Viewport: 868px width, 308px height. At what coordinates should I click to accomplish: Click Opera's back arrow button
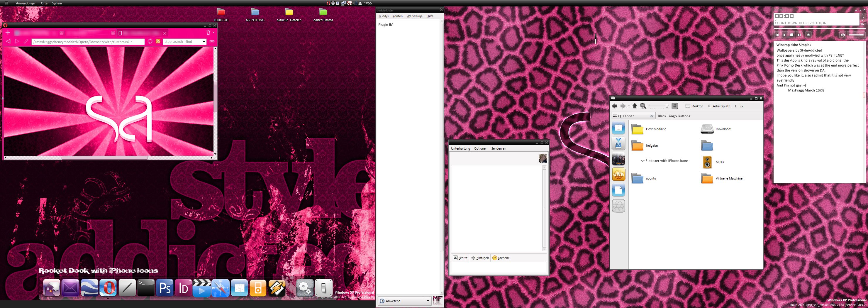[x=9, y=41]
